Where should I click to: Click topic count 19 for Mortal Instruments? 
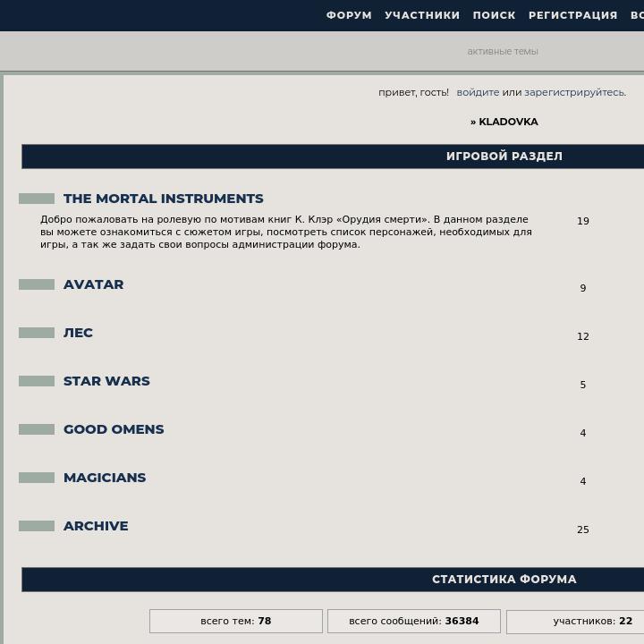(x=583, y=221)
